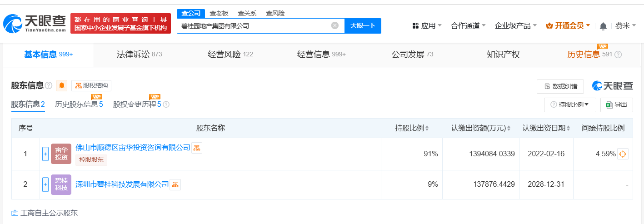Click the company search input field
Viewport: 644px width, 224px height.
[x=255, y=26]
